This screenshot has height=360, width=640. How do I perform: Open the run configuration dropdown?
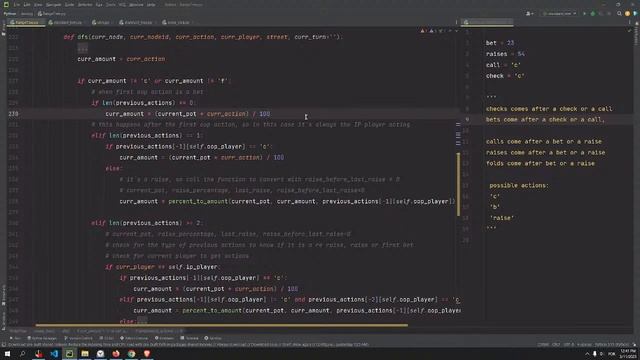click(x=559, y=13)
